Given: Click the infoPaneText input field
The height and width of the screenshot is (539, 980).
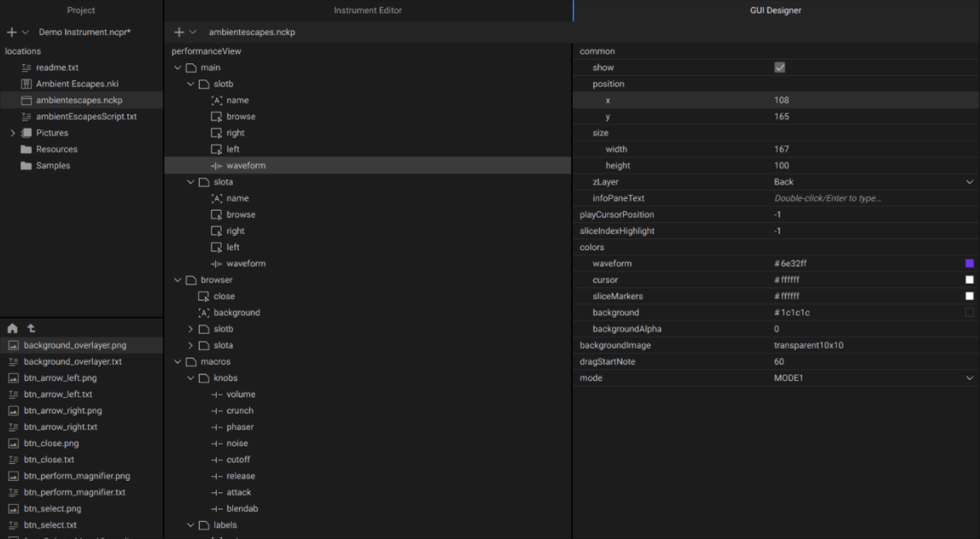Looking at the screenshot, I should pyautogui.click(x=862, y=198).
